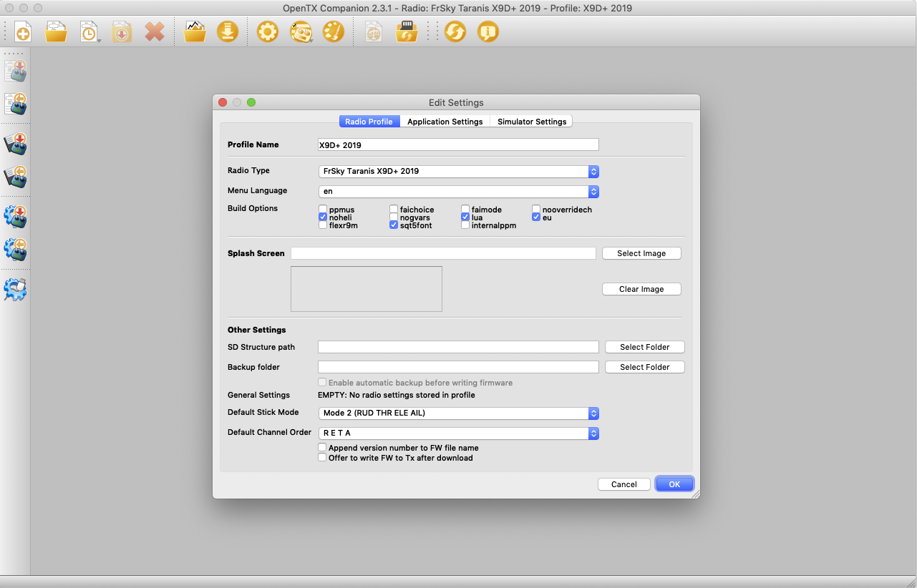Open the log file viewer folder icon
Image resolution: width=917 pixels, height=588 pixels.
pos(195,32)
